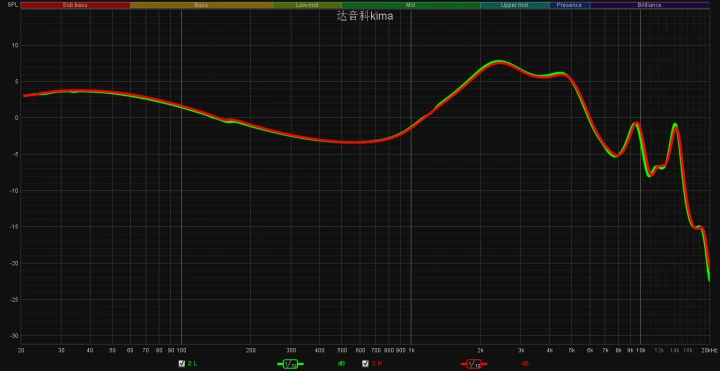Click the 2k frequency axis label

tap(480, 350)
